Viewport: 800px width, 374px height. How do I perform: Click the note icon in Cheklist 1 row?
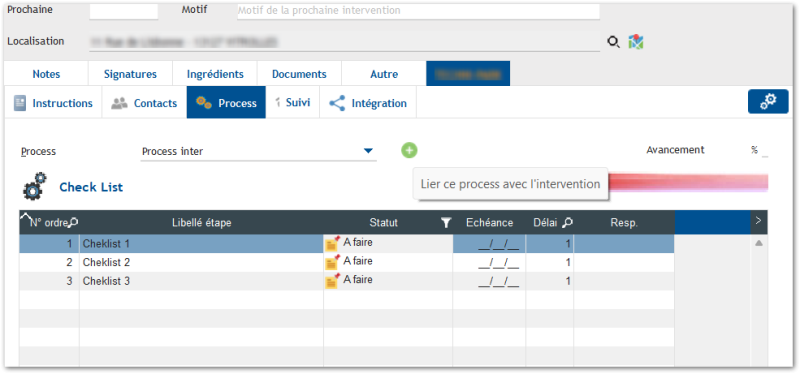pyautogui.click(x=332, y=244)
